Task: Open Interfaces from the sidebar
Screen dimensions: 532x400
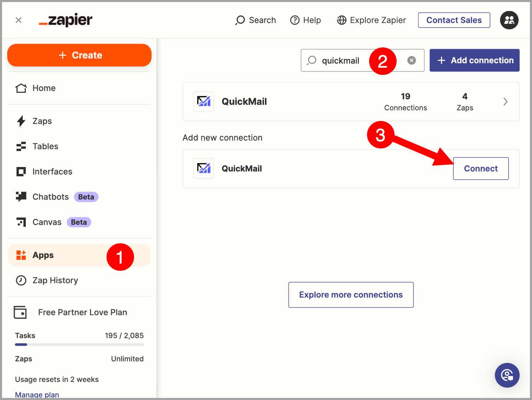Action: [79, 171]
